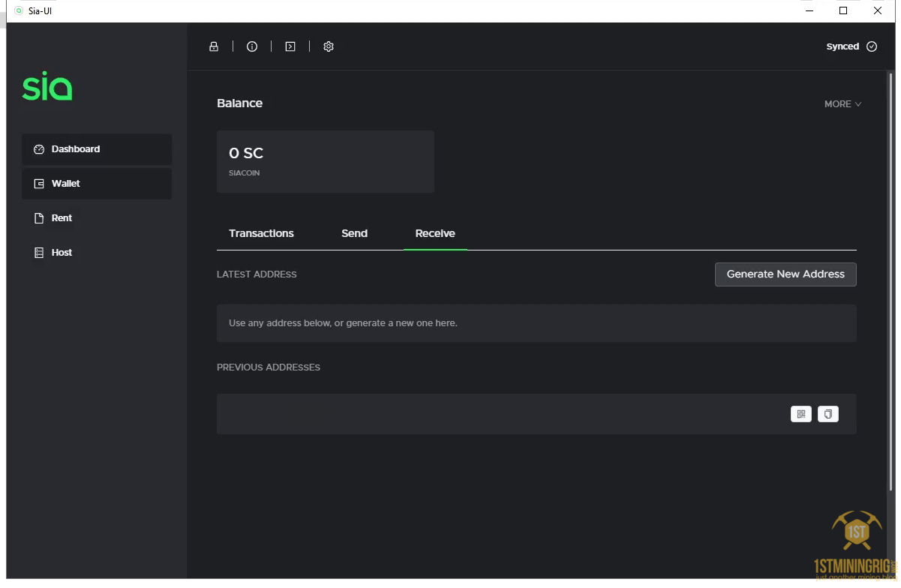Expand the MORE balance dropdown

coord(842,104)
